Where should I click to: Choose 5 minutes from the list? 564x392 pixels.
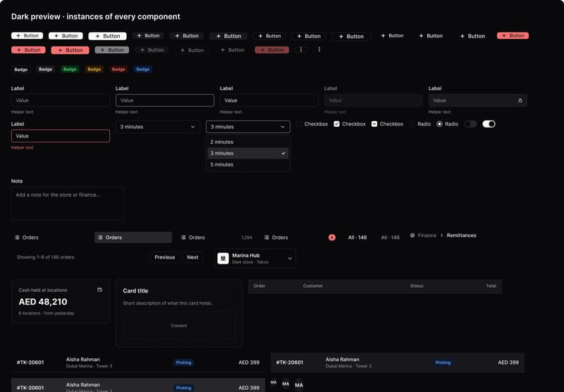click(248, 164)
